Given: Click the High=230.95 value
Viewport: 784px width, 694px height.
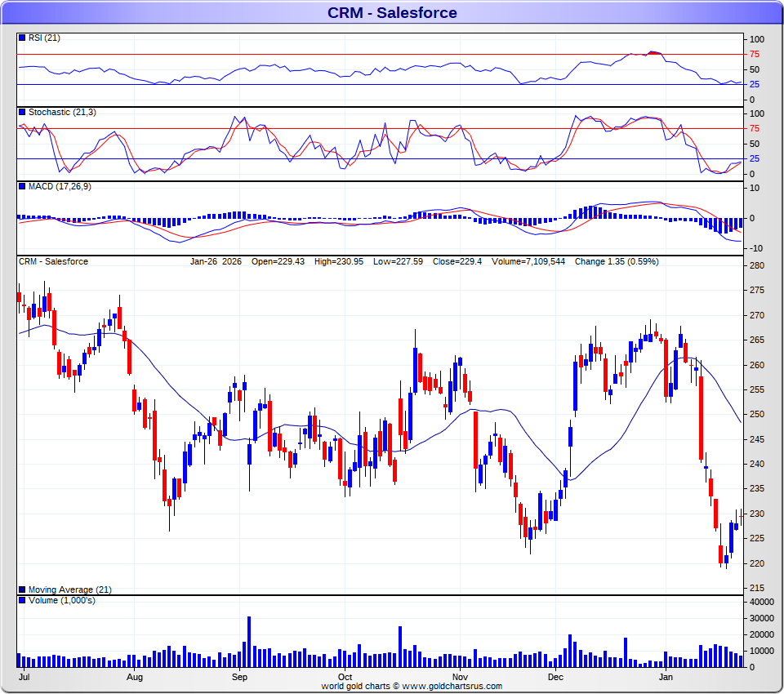Looking at the screenshot, I should pyautogui.click(x=338, y=261).
